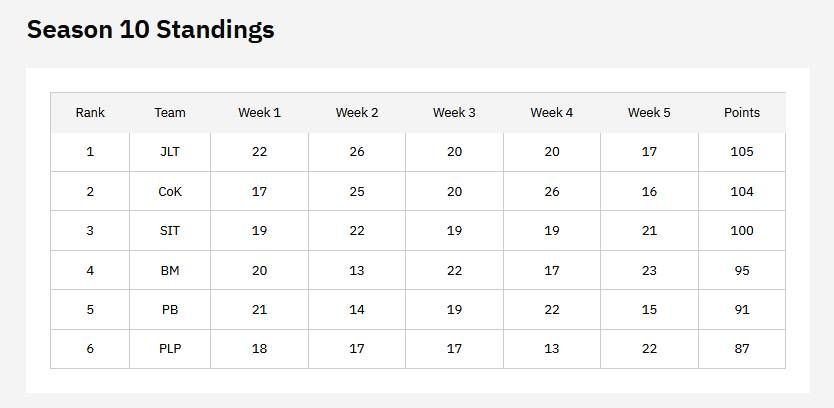
Task: Click the Season 10 Standings heading
Action: point(151,30)
